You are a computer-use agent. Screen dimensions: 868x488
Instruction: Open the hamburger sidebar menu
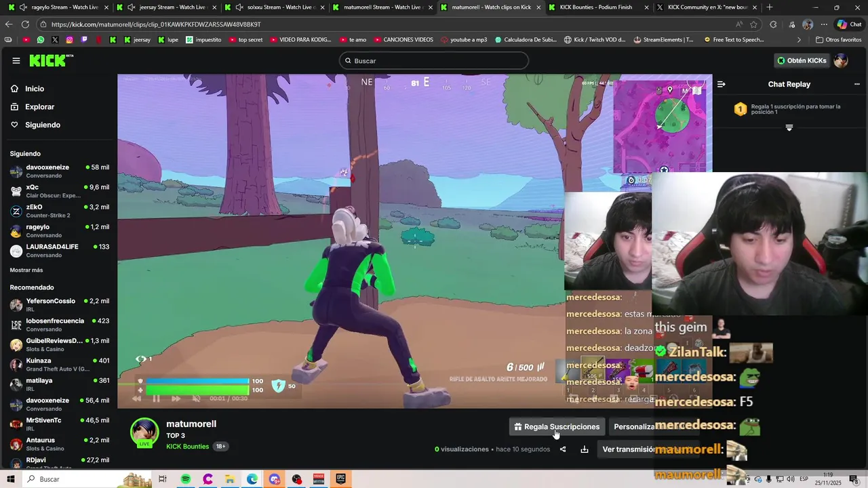click(x=16, y=60)
